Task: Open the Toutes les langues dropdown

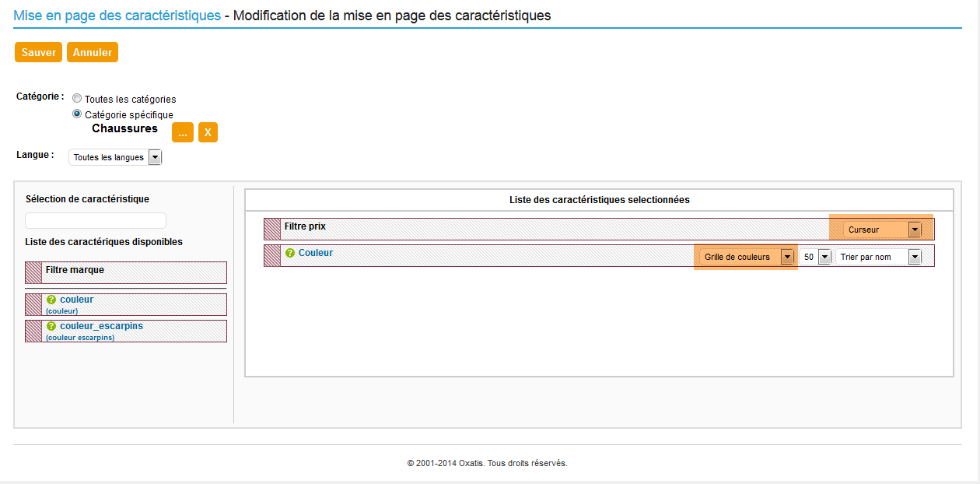Action: [x=115, y=157]
